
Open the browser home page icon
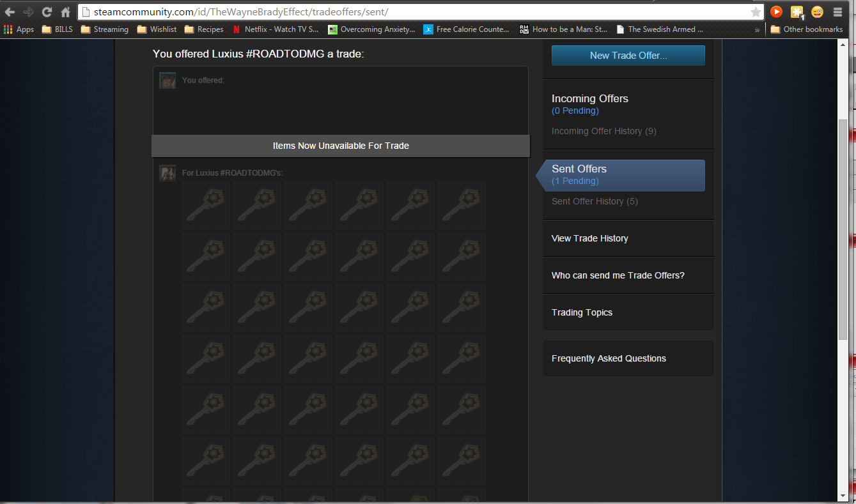pos(65,12)
